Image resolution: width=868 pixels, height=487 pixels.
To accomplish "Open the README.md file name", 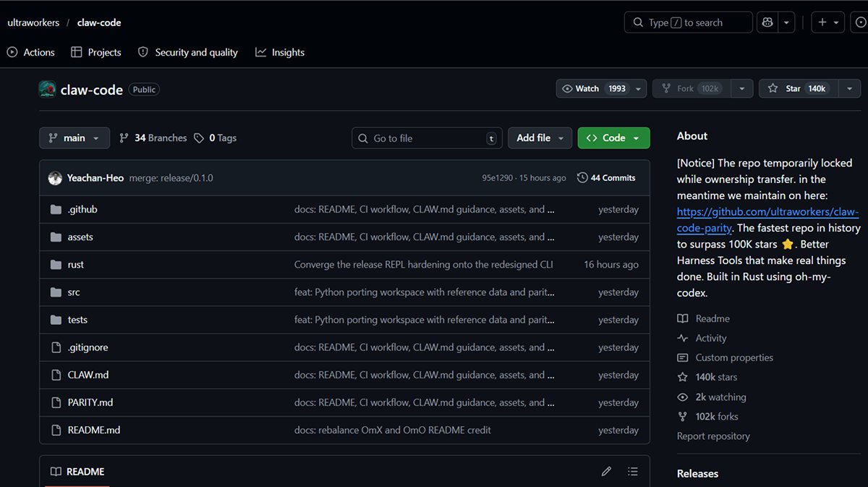I will (94, 430).
